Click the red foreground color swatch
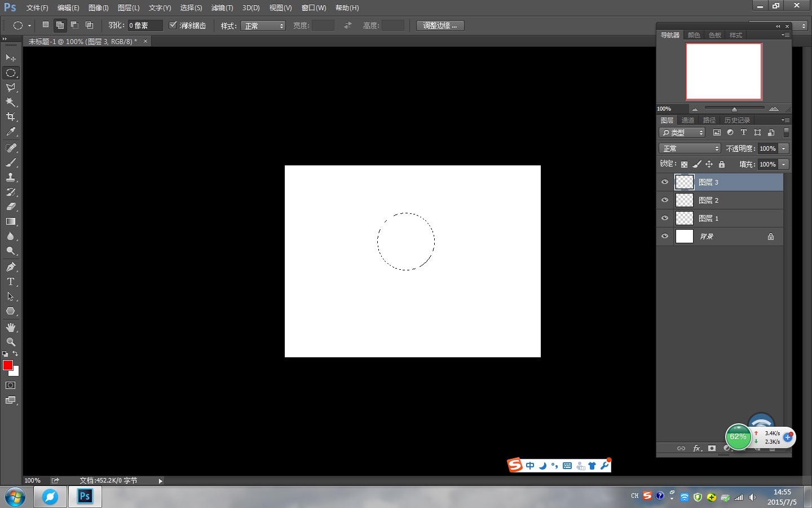Viewport: 812px width, 508px height. pyautogui.click(x=8, y=365)
